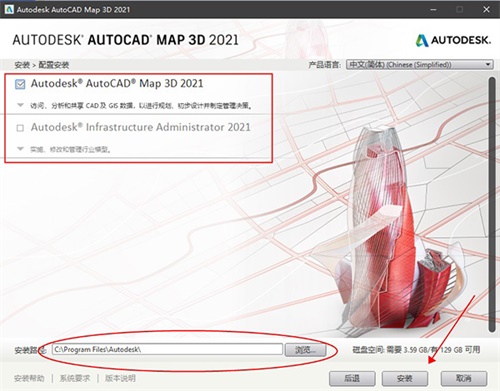Image resolution: width=500 pixels, height=391 pixels.
Task: Click the 取消 (Cancel) button
Action: (x=464, y=378)
